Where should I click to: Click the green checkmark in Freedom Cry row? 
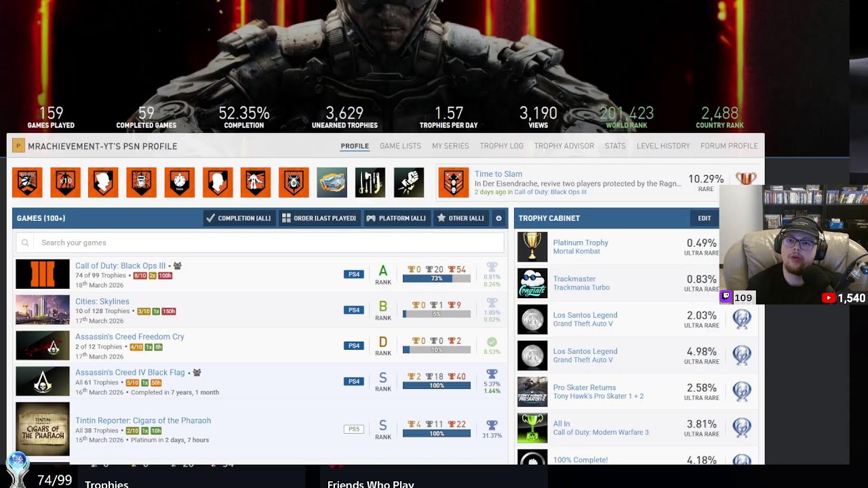(492, 342)
